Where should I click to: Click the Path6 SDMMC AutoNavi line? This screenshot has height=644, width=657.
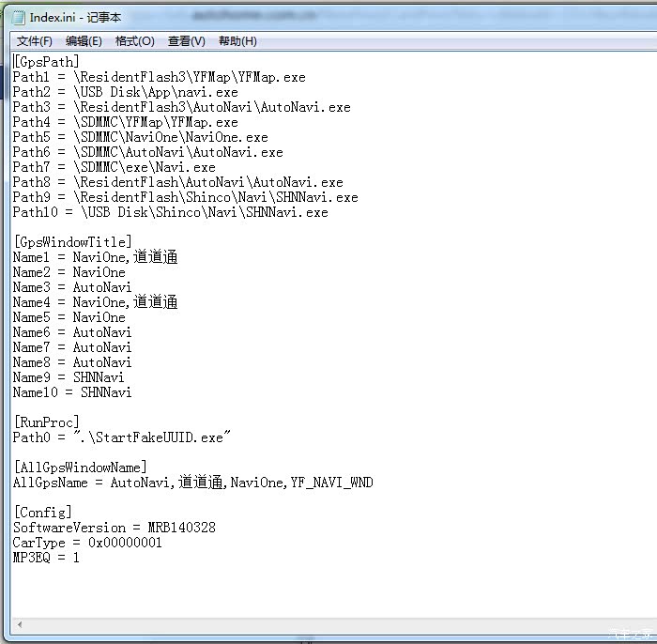[148, 152]
